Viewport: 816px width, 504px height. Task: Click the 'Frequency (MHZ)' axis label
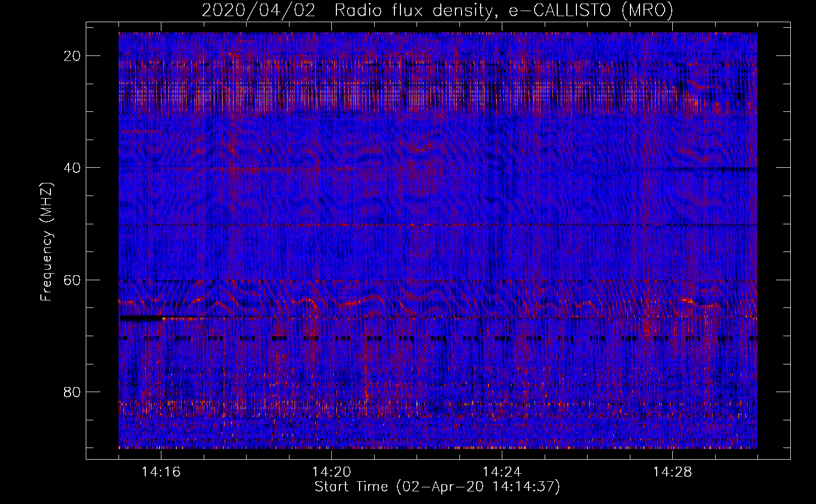click(46, 242)
